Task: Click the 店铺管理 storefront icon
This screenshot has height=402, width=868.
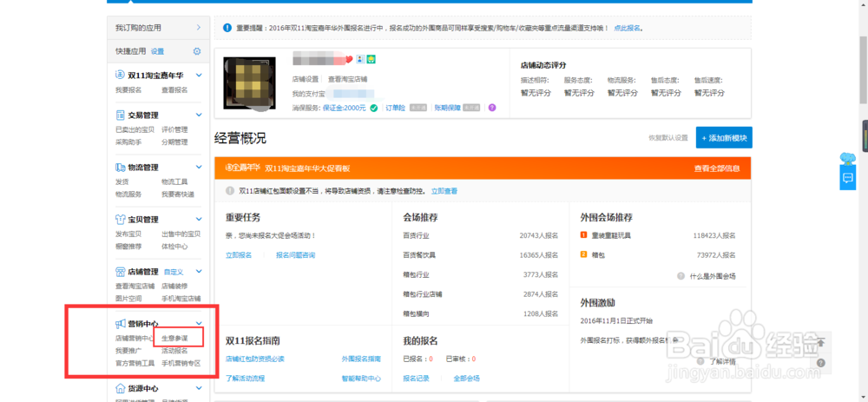Action: pyautogui.click(x=120, y=272)
